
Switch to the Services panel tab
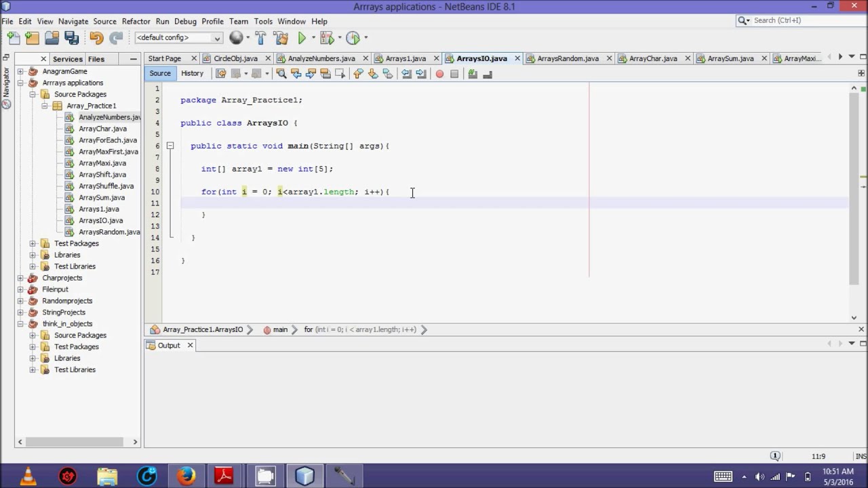tap(67, 59)
